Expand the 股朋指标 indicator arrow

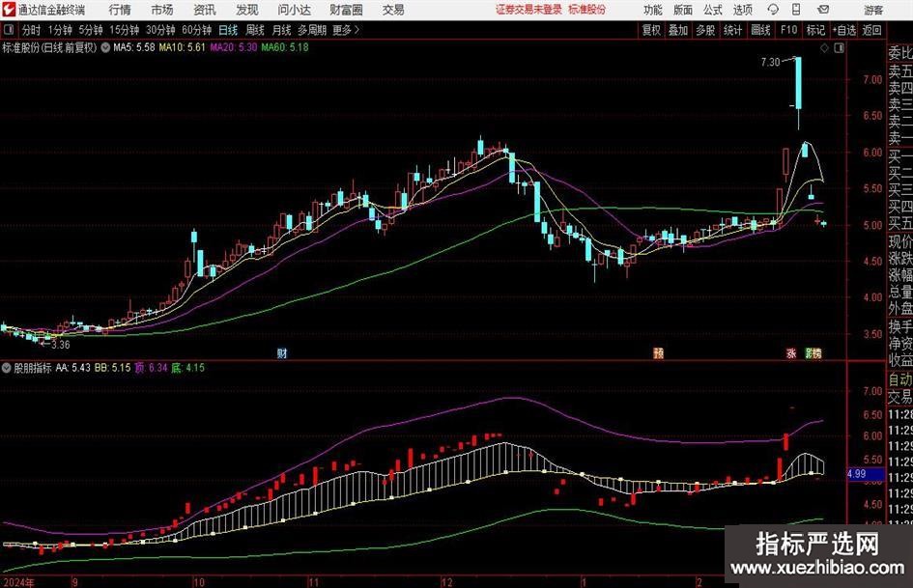pyautogui.click(x=7, y=368)
